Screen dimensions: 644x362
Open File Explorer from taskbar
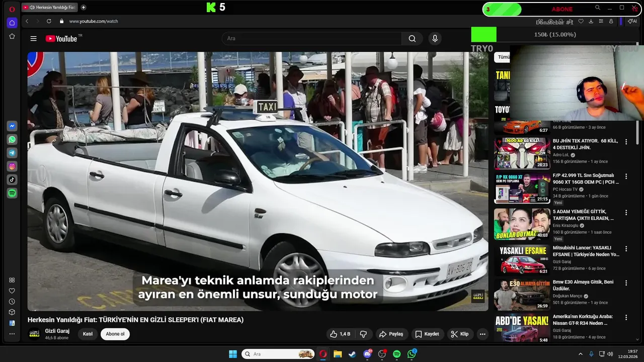click(338, 354)
